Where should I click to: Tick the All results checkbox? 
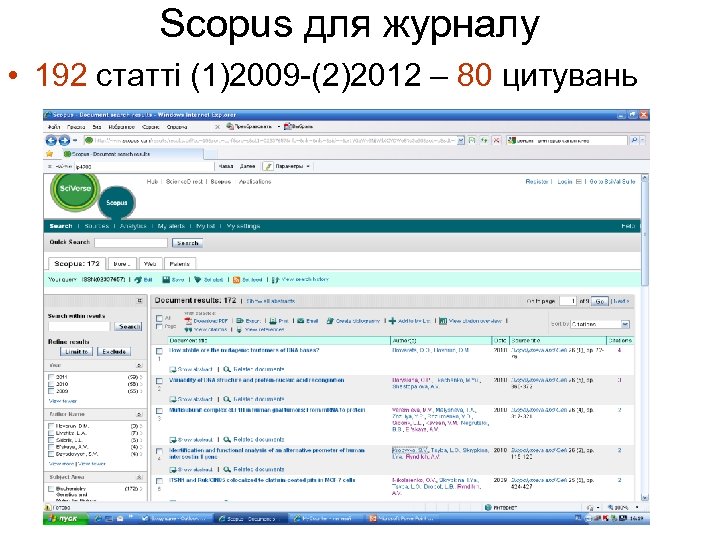pyautogui.click(x=159, y=318)
